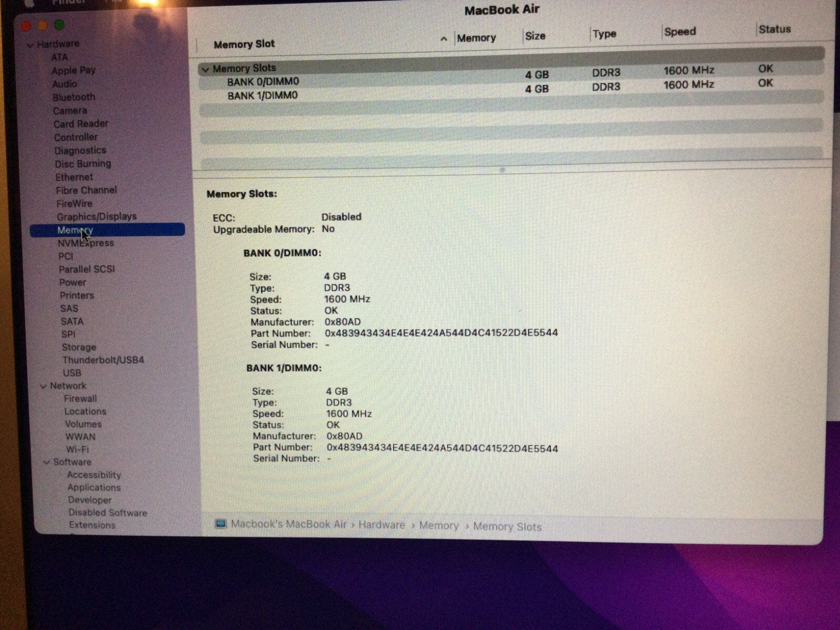Open NVMExpress in the sidebar
This screenshot has width=840, height=630.
pyautogui.click(x=86, y=243)
